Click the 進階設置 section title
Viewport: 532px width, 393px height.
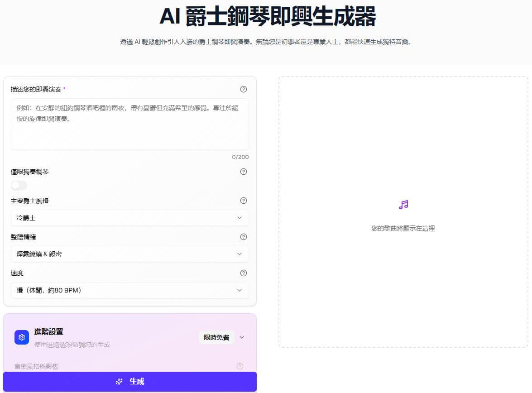point(48,332)
